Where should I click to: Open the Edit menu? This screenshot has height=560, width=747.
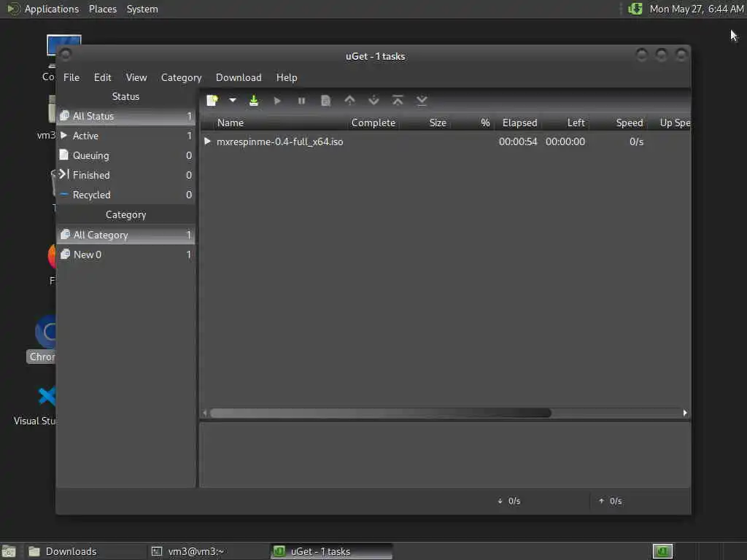pyautogui.click(x=102, y=77)
